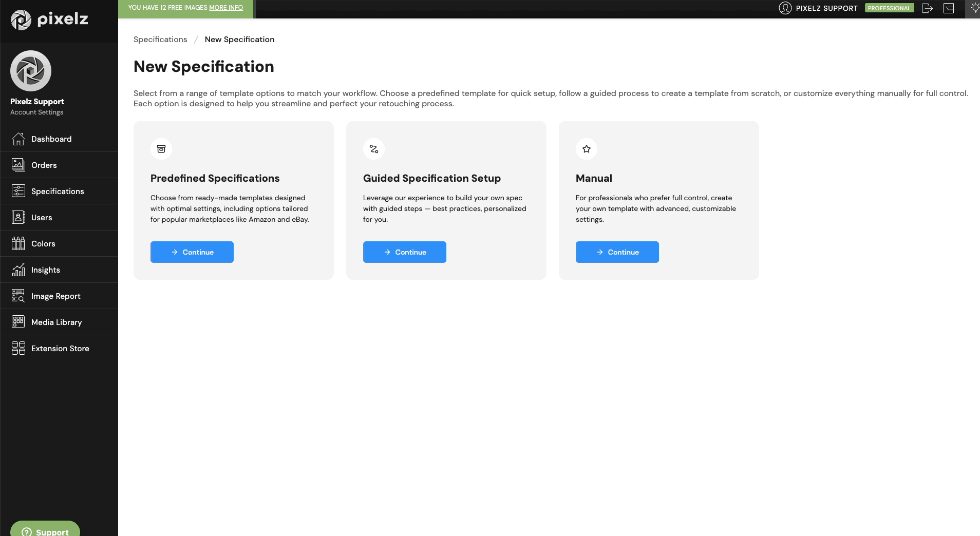Click the Users contact icon
The width and height of the screenshot is (980, 536).
tap(18, 217)
